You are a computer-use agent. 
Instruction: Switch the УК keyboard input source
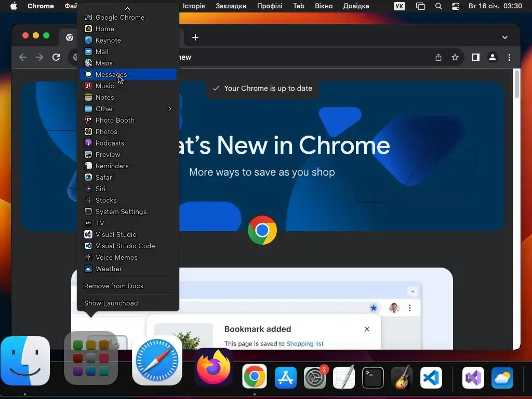[400, 6]
